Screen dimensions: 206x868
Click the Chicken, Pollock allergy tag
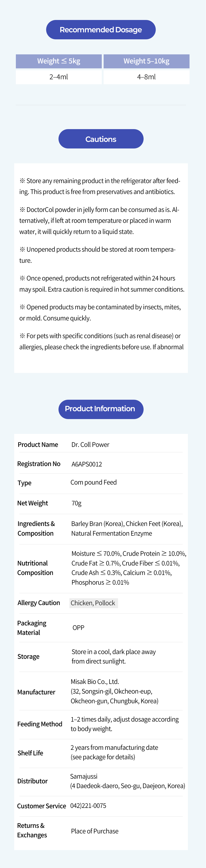(93, 603)
